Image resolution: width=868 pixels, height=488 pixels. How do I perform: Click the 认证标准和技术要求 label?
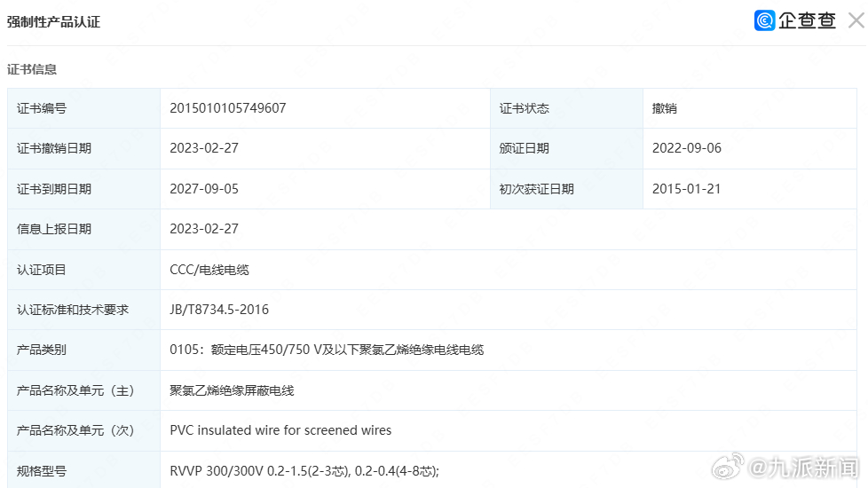73,310
